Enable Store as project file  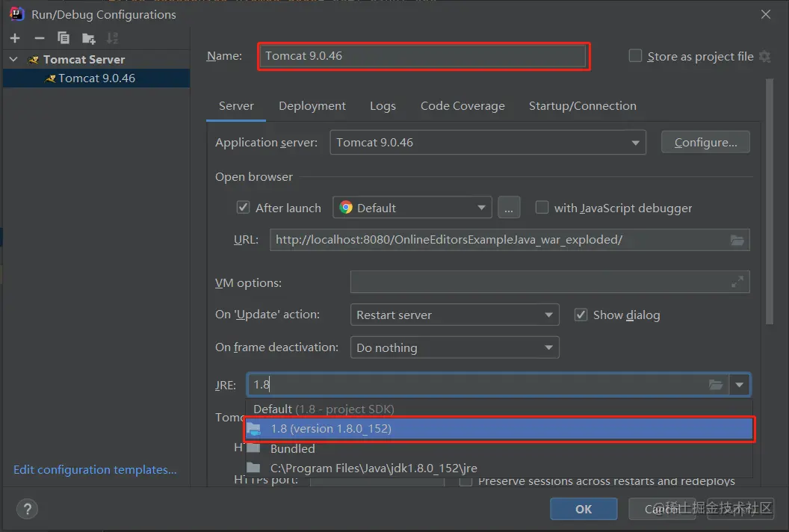[x=634, y=55]
